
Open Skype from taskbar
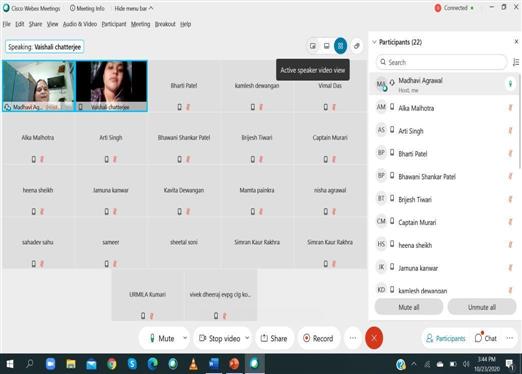point(132,364)
